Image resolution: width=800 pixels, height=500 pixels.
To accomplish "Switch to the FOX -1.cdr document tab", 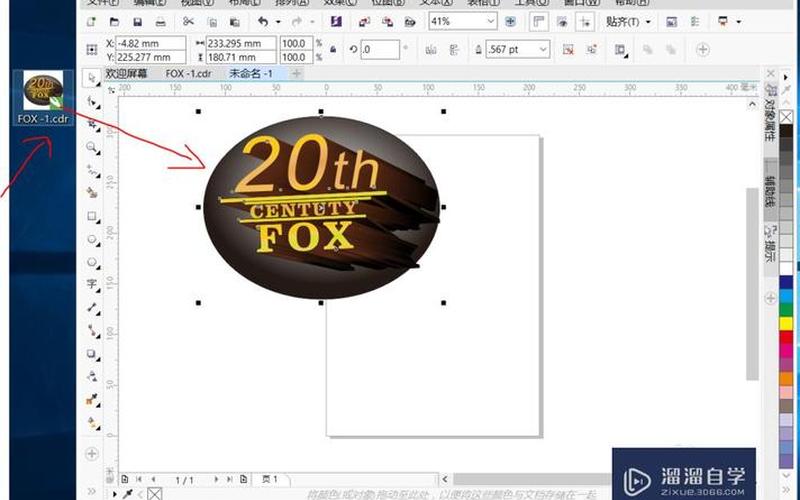I will click(x=187, y=73).
